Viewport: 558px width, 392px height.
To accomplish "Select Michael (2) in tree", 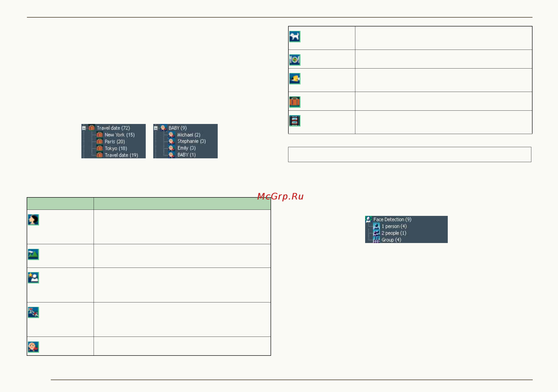I will pos(189,135).
